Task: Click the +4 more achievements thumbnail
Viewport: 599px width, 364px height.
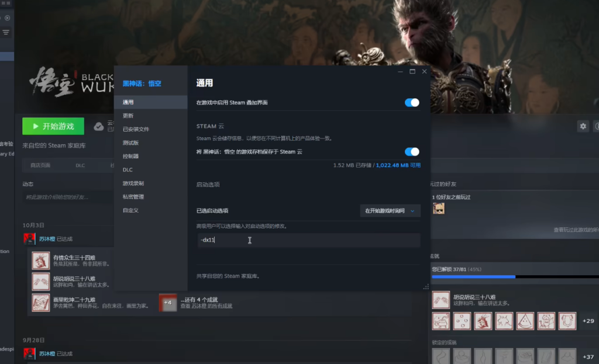Action: [168, 302]
